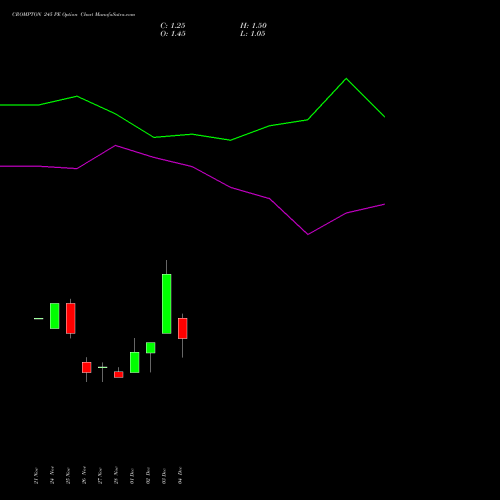
Task: Select the close value C: 1.25
Action: (x=173, y=25)
